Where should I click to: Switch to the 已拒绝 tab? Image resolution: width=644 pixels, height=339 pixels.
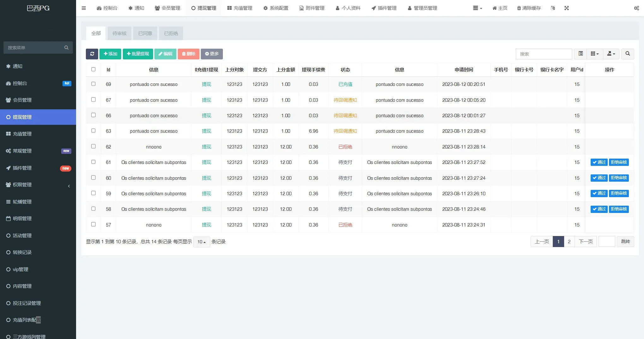(171, 33)
